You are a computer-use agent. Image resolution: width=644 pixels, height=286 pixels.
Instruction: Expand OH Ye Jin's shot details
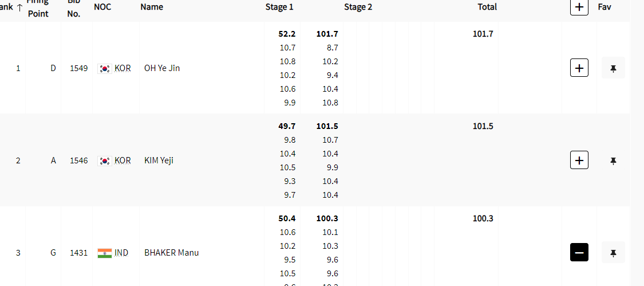(579, 68)
